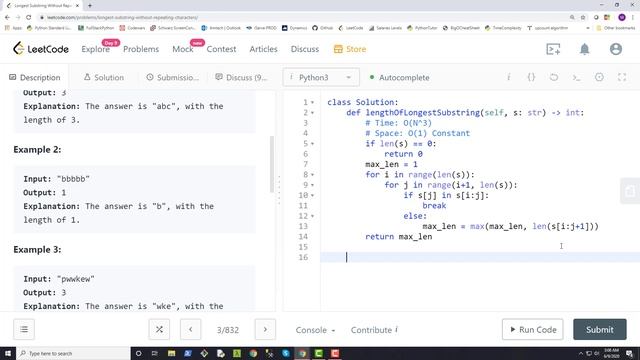Viewport: 640px width, 360px height.
Task: Go to the previous problem
Action: click(191, 329)
